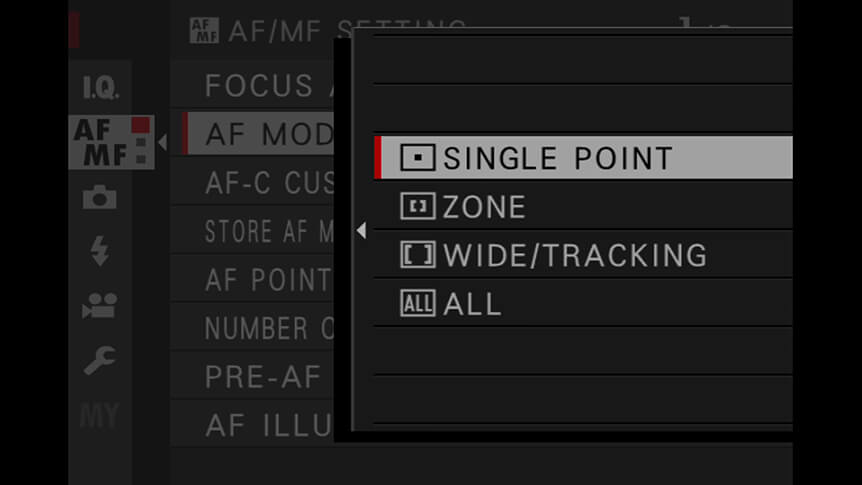Choose ALL AF mode option
The width and height of the screenshot is (862, 485).
click(x=583, y=303)
